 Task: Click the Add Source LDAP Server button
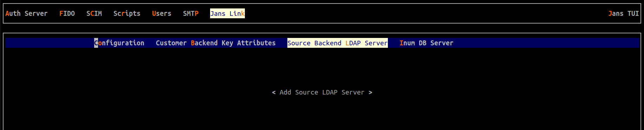[x=322, y=92]
